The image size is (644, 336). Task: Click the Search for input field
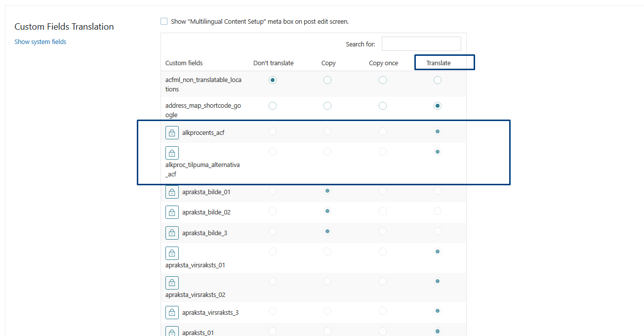(421, 44)
